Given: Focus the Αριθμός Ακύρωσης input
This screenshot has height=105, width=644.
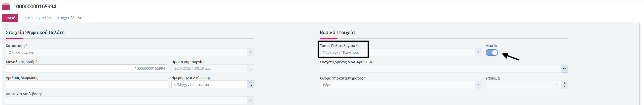Looking at the screenshot, I should coord(87,84).
